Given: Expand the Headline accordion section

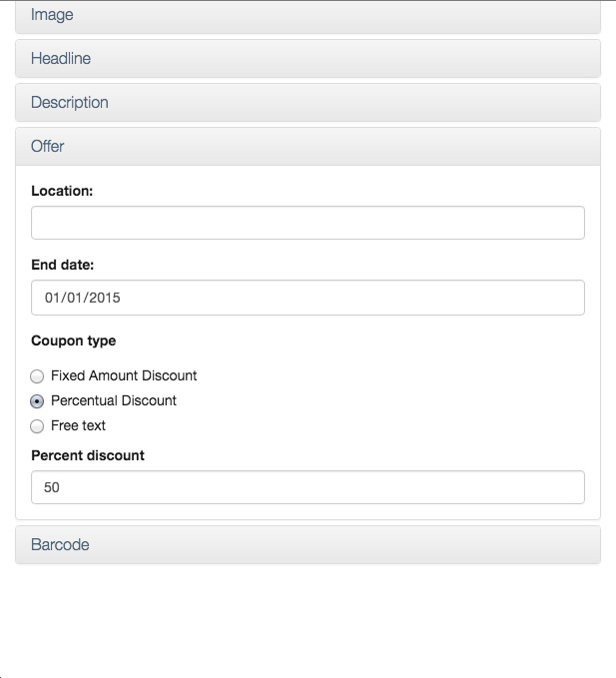Looking at the screenshot, I should pos(308,58).
